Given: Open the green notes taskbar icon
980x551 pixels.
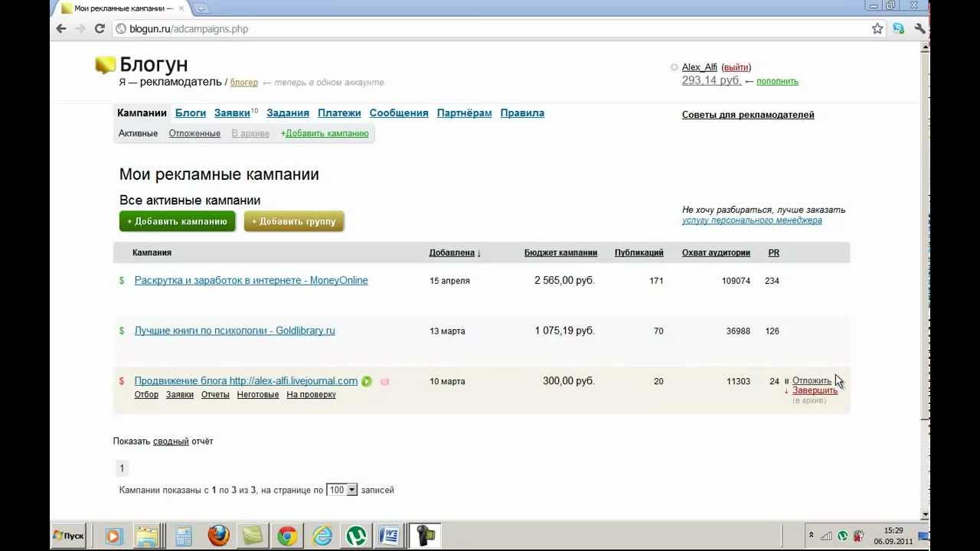Looking at the screenshot, I should pyautogui.click(x=253, y=536).
